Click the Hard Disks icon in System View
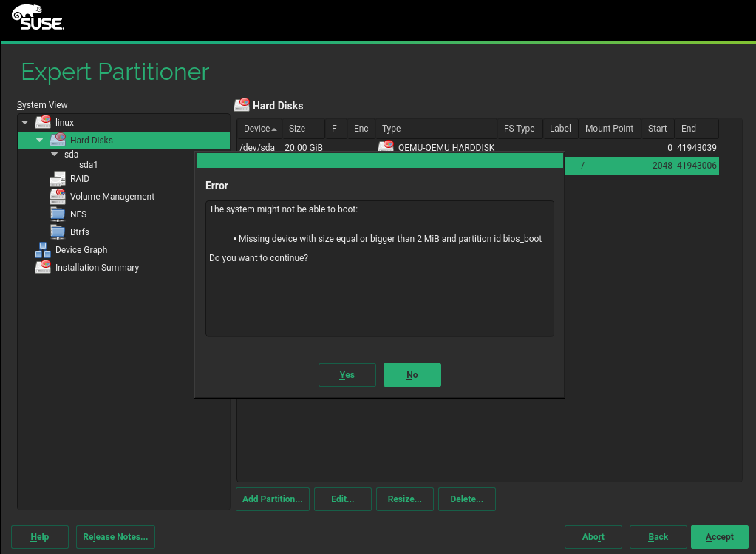Image resolution: width=756 pixels, height=554 pixels. (x=58, y=140)
